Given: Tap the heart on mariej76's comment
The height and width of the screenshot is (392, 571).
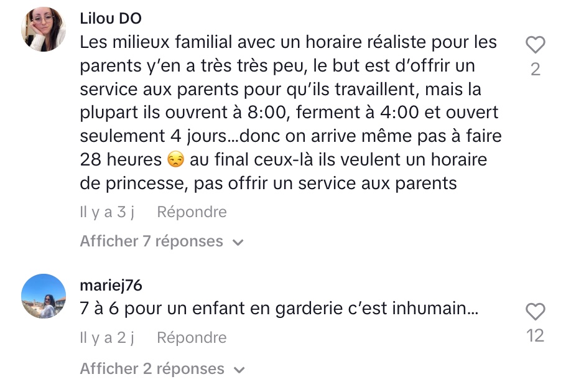Looking at the screenshot, I should (x=535, y=312).
